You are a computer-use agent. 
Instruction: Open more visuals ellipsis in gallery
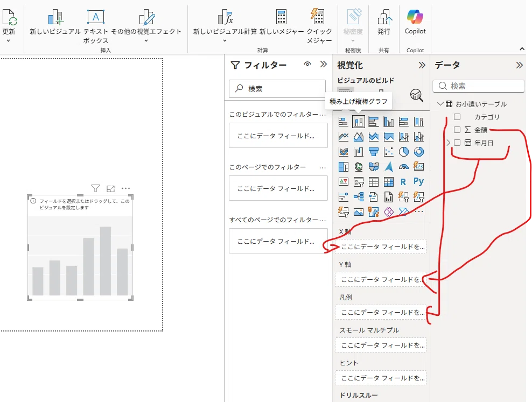pos(419,211)
